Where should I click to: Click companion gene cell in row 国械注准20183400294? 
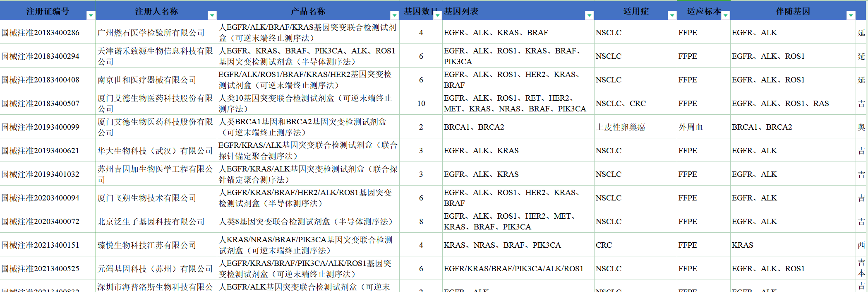(x=793, y=56)
